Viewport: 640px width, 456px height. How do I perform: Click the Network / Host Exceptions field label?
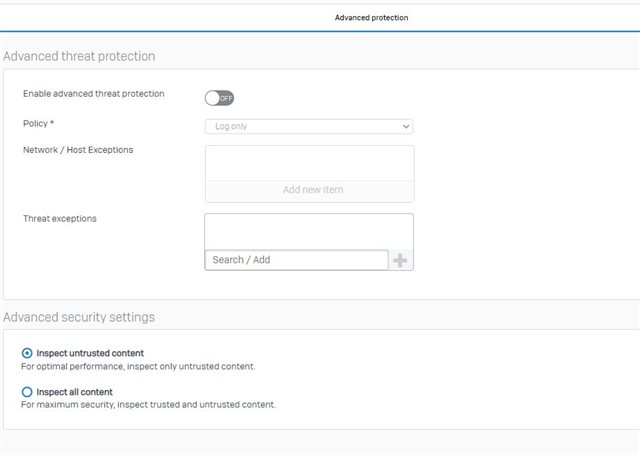[x=78, y=150]
